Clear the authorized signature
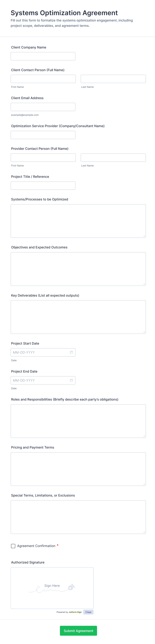The image size is (155, 644). [88, 612]
